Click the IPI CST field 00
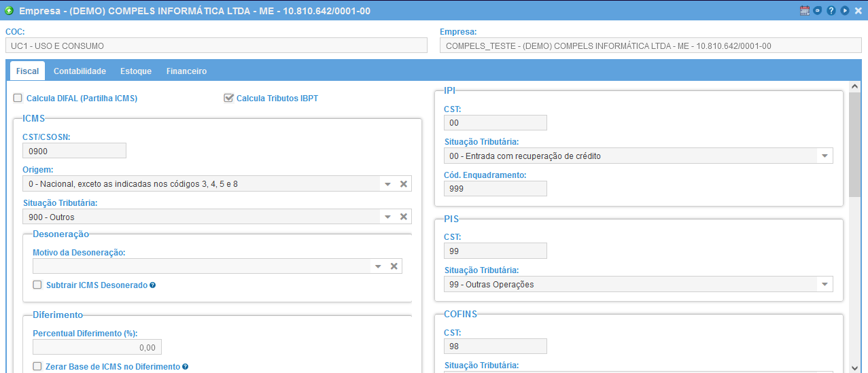Viewport: 868px width, 373px height. tap(495, 122)
